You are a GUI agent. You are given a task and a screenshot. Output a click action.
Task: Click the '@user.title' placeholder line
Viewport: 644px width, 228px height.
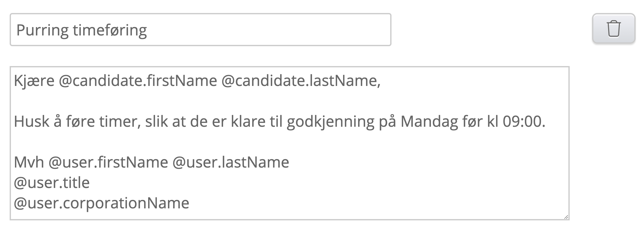(52, 183)
